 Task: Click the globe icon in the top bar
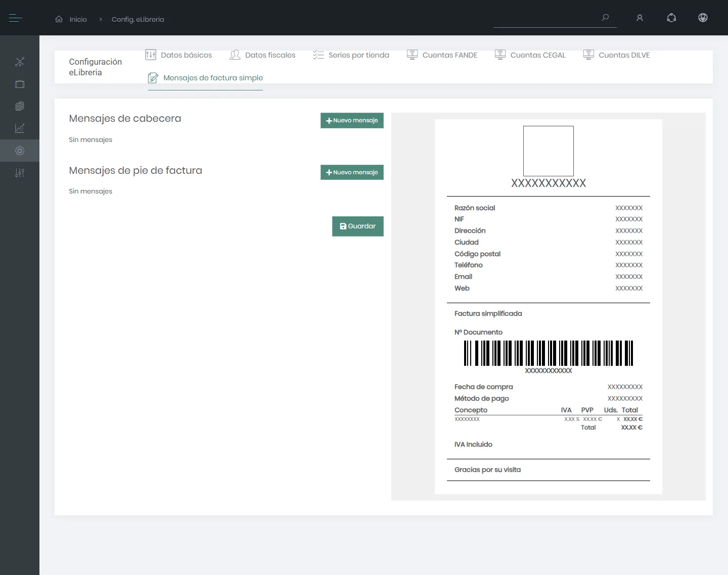click(703, 18)
